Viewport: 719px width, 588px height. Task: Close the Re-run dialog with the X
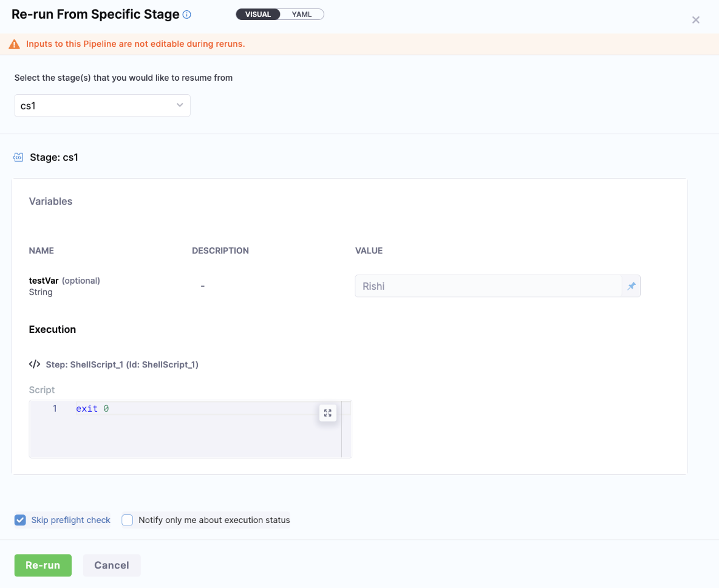696,20
